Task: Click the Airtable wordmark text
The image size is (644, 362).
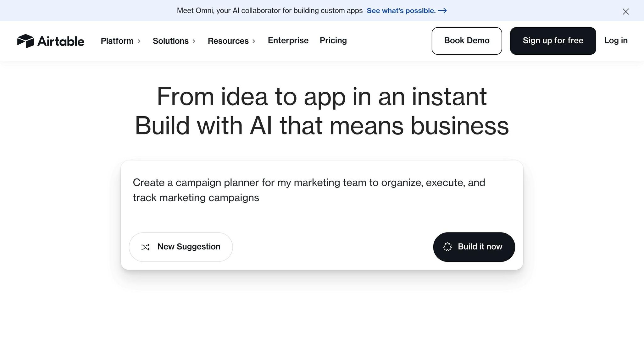Action: coord(61,41)
